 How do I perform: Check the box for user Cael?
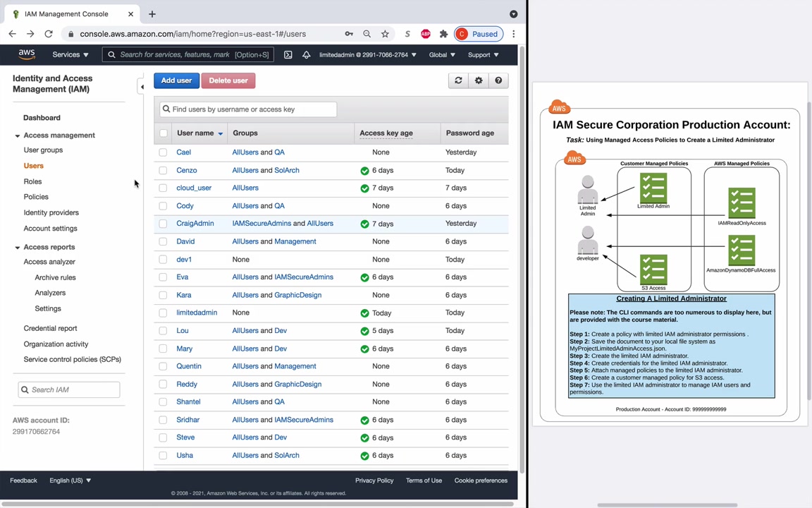pos(163,152)
